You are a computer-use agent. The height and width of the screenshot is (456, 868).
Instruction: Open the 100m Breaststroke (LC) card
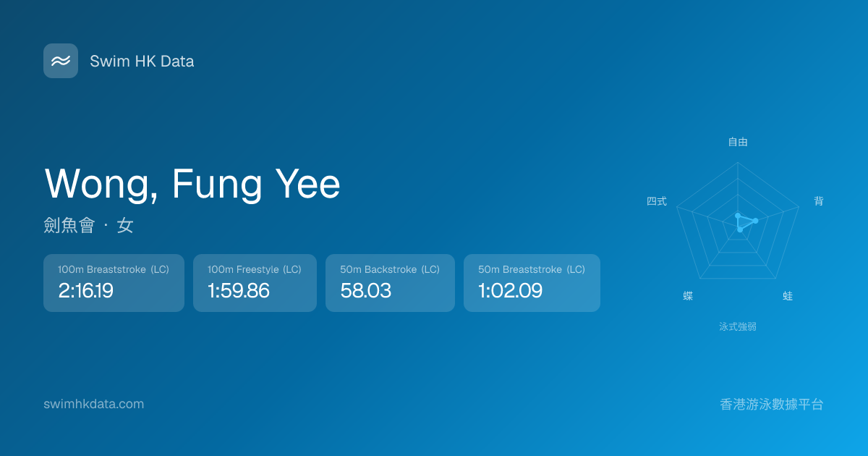[114, 282]
